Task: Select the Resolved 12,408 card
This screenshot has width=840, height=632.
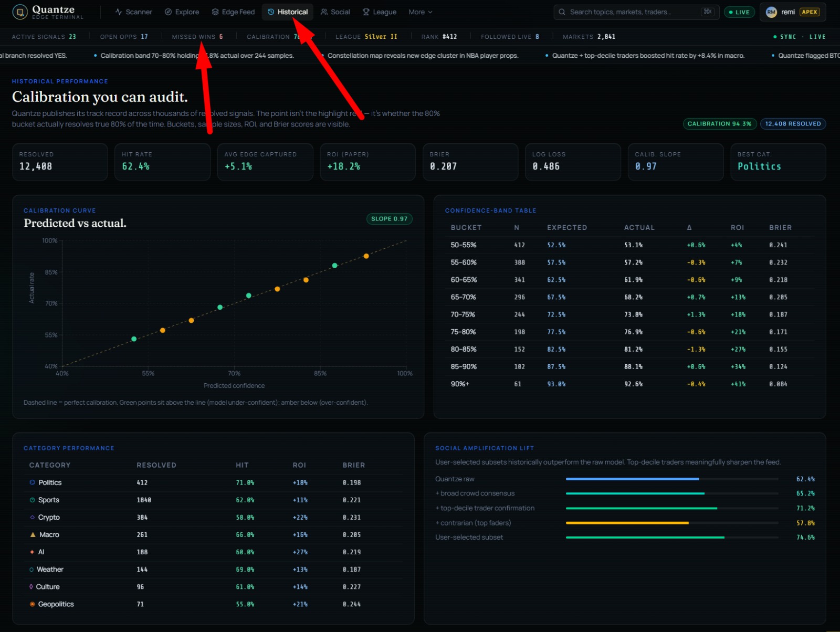Action: [60, 162]
